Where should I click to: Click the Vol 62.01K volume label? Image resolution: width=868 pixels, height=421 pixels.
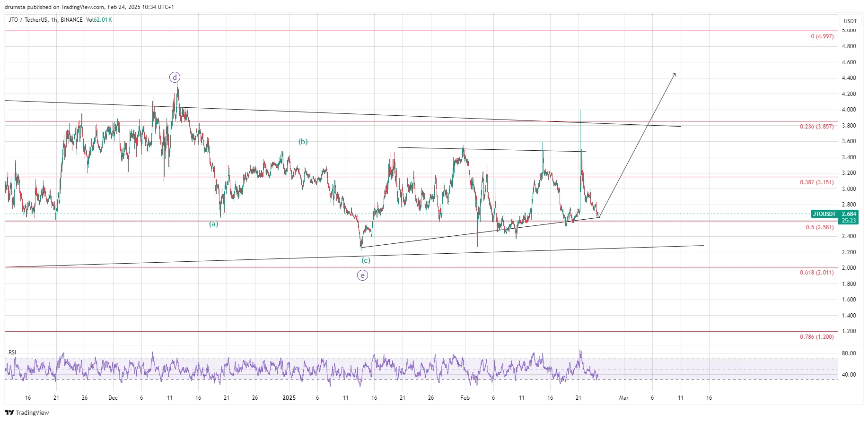pyautogui.click(x=99, y=20)
